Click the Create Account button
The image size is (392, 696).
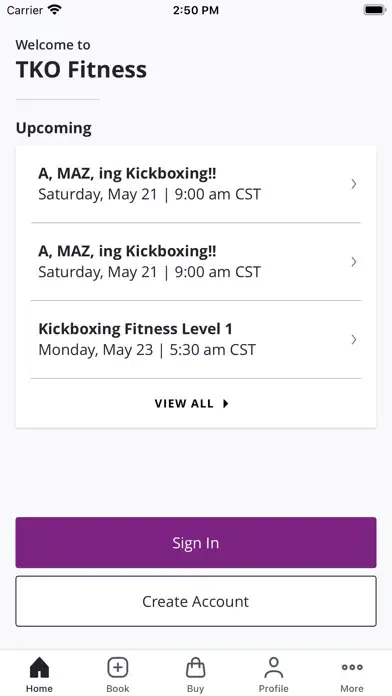(196, 601)
